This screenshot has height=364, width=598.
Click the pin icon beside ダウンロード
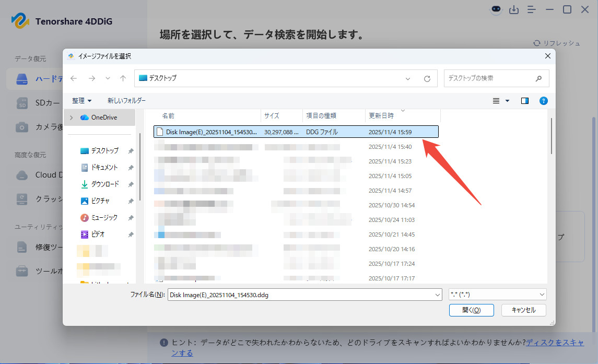coord(131,185)
